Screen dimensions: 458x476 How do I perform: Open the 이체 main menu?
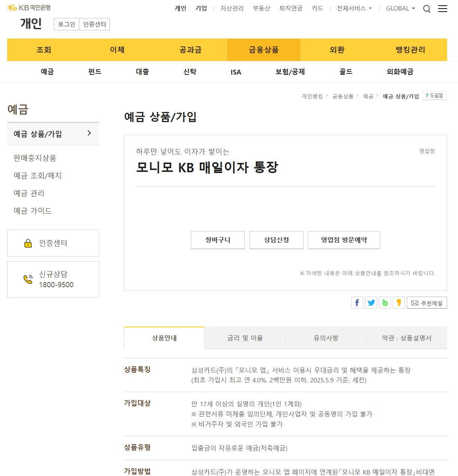tap(117, 50)
